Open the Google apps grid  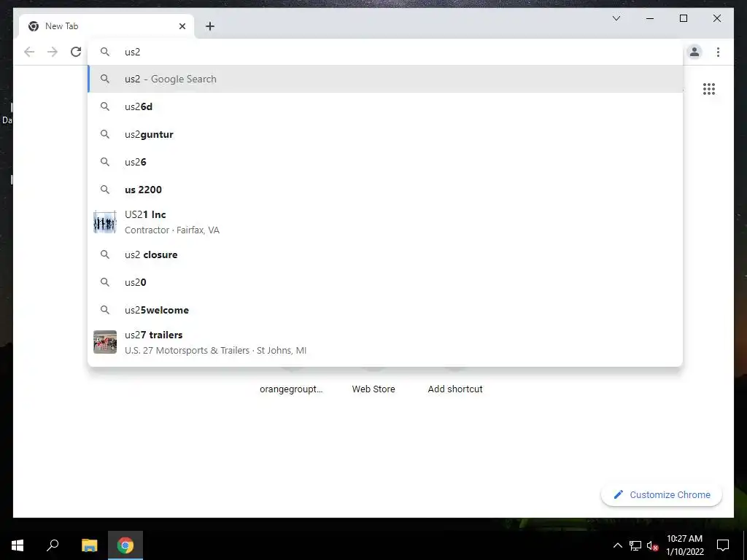[709, 89]
